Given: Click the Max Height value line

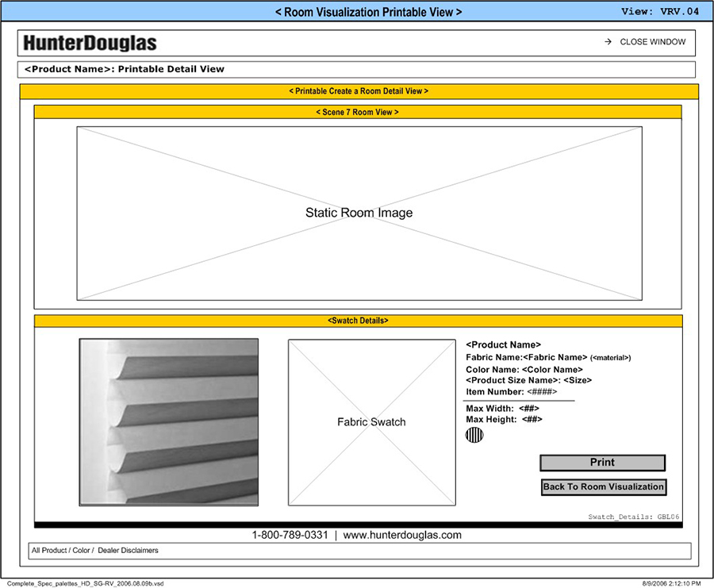Looking at the screenshot, I should [x=504, y=420].
